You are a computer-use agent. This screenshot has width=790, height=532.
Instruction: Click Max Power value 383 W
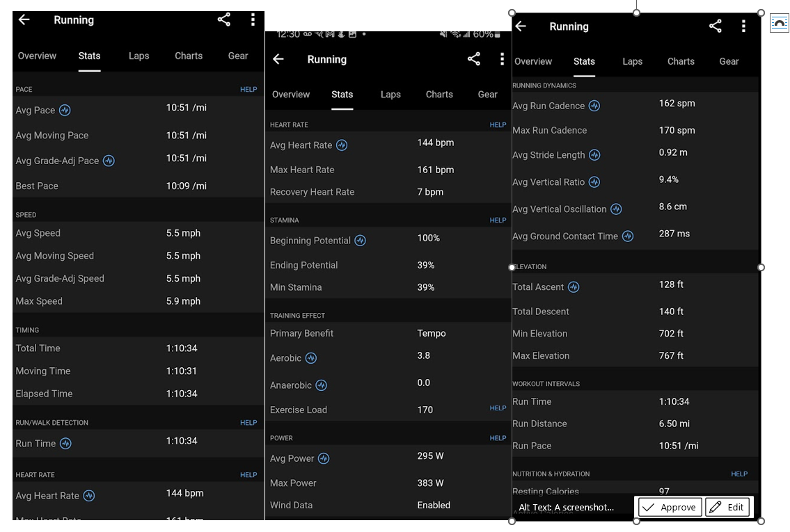click(x=430, y=483)
